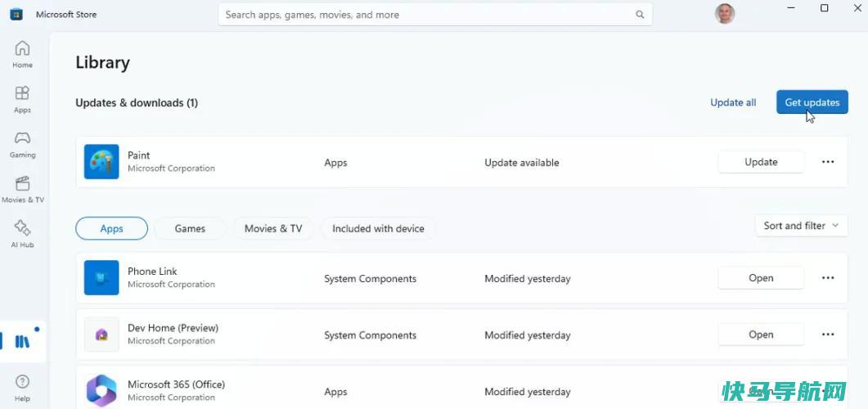Open Movies & TV in the sidebar

(x=22, y=189)
